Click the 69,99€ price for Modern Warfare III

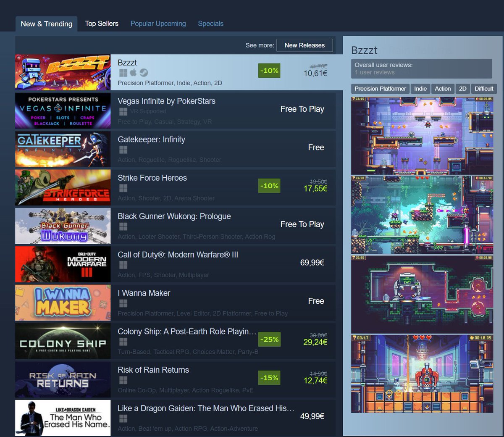[312, 263]
